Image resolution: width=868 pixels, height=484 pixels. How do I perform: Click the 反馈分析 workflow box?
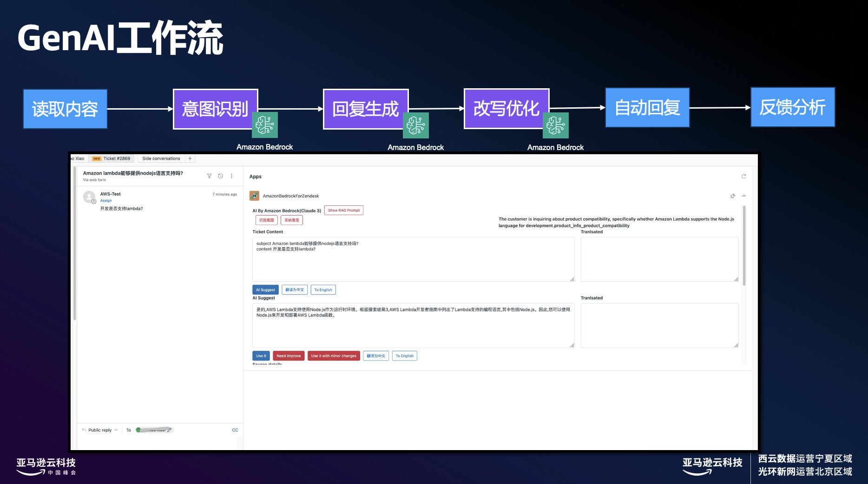click(793, 107)
